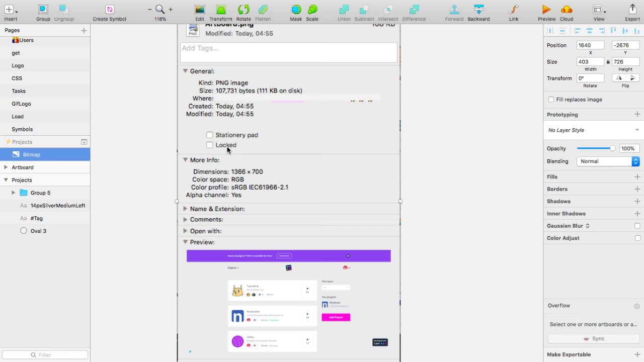
Task: Add a Border with plus button
Action: (637, 189)
